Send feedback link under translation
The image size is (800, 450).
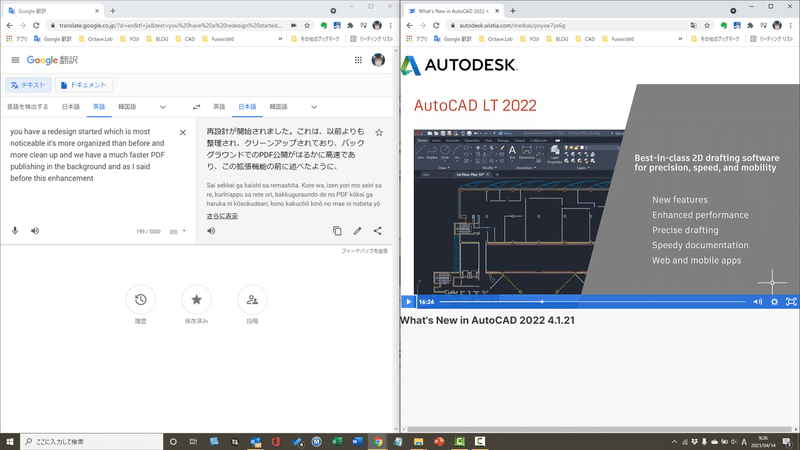tap(364, 251)
